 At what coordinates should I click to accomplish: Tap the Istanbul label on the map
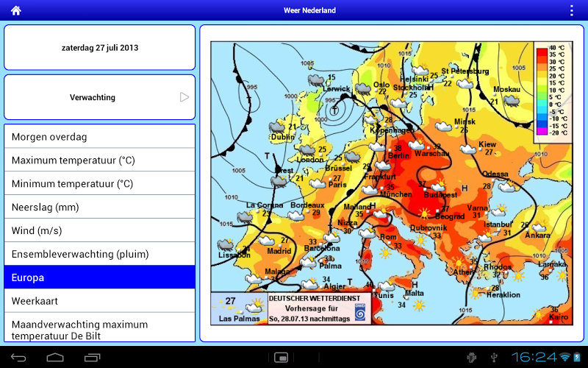pos(498,224)
